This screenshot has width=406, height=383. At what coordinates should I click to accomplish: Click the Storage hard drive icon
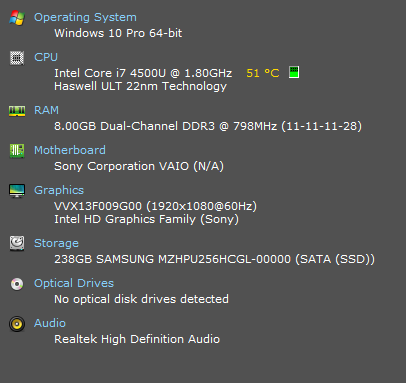coord(17,243)
